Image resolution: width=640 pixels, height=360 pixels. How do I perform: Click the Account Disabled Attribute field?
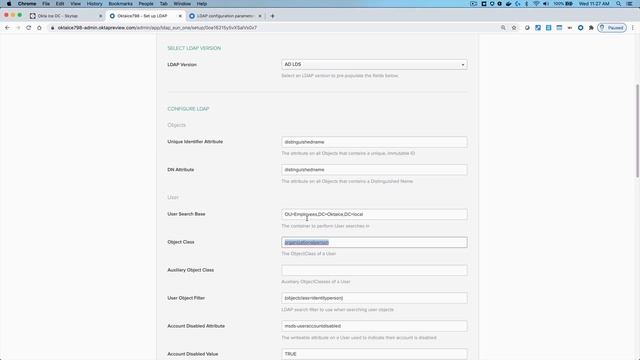pyautogui.click(x=374, y=326)
